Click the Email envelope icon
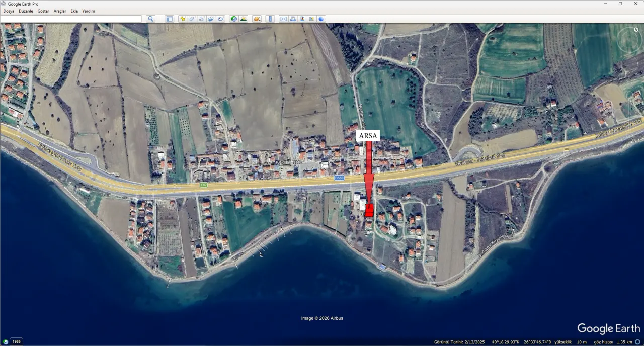 (x=283, y=19)
